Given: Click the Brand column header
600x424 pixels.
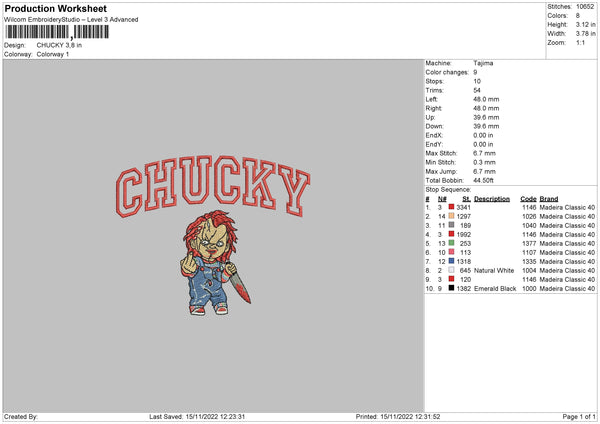Looking at the screenshot, I should (x=549, y=199).
